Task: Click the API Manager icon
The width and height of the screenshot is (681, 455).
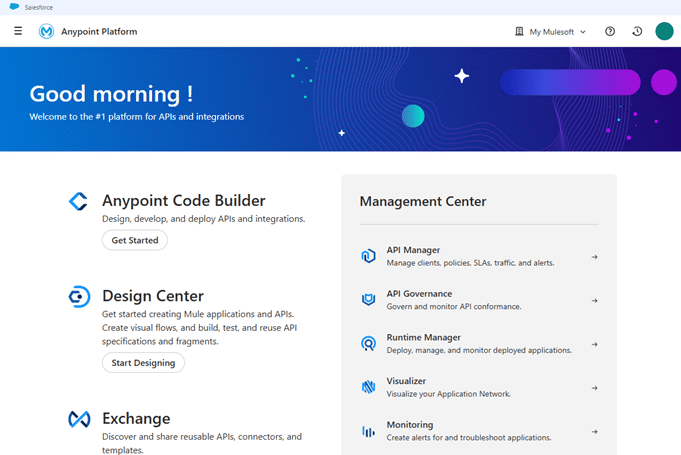Action: (x=368, y=257)
